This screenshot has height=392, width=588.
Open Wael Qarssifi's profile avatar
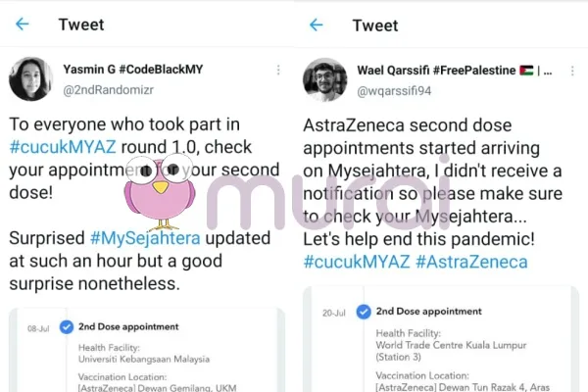[x=324, y=80]
